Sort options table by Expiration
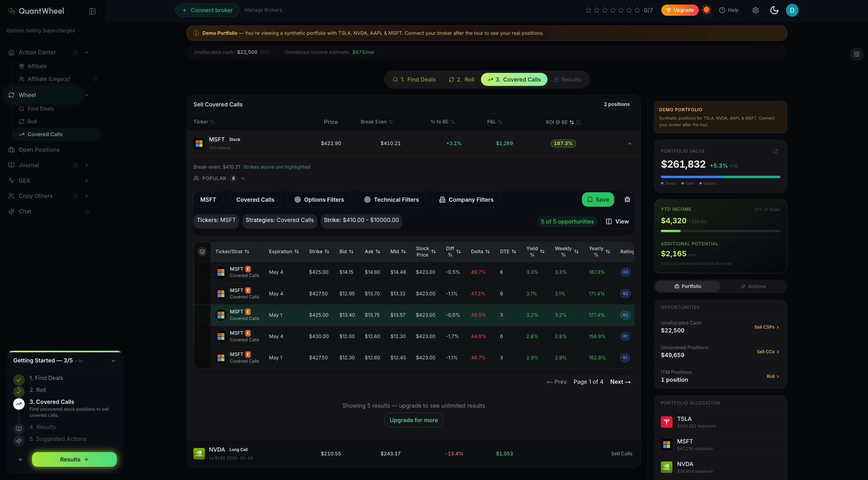 click(284, 251)
